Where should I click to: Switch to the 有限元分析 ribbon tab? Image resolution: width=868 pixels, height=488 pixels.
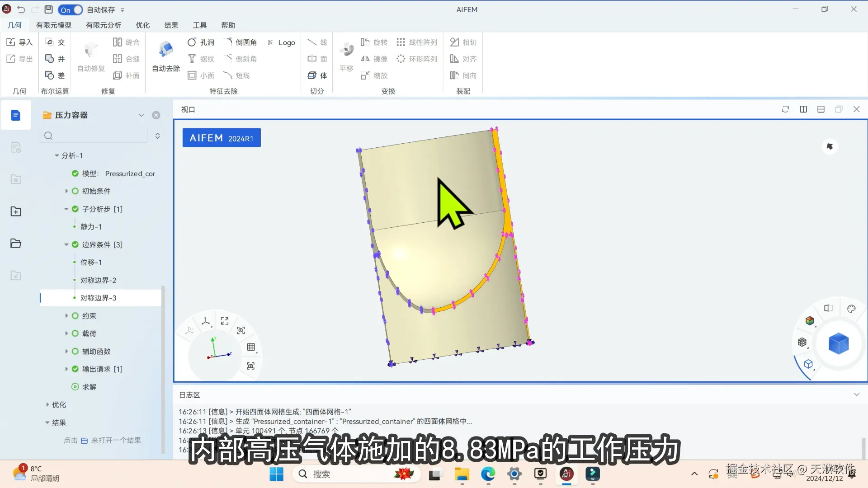(x=104, y=25)
